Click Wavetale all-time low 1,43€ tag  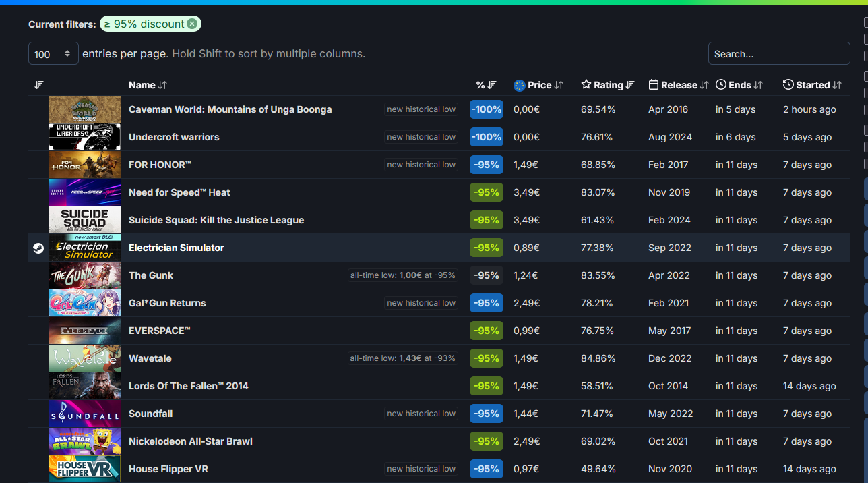(x=403, y=358)
